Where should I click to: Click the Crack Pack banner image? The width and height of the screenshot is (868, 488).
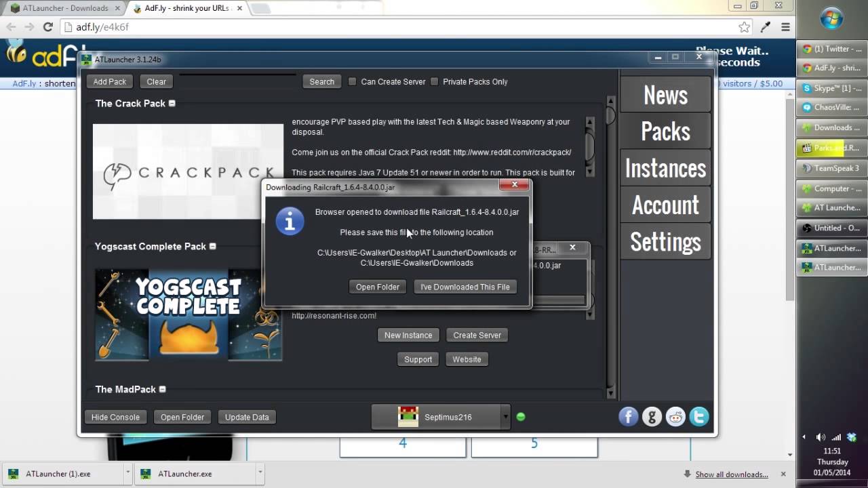(188, 171)
